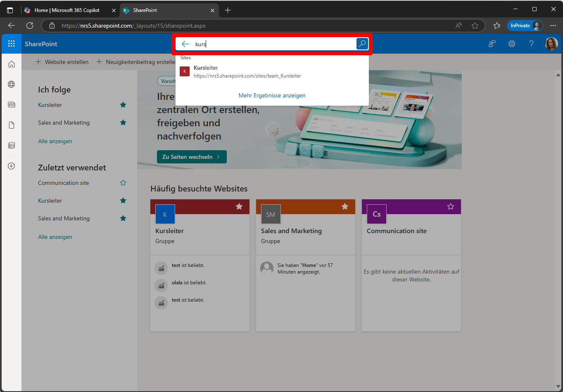
Task: Click the back arrow in search box
Action: click(185, 44)
